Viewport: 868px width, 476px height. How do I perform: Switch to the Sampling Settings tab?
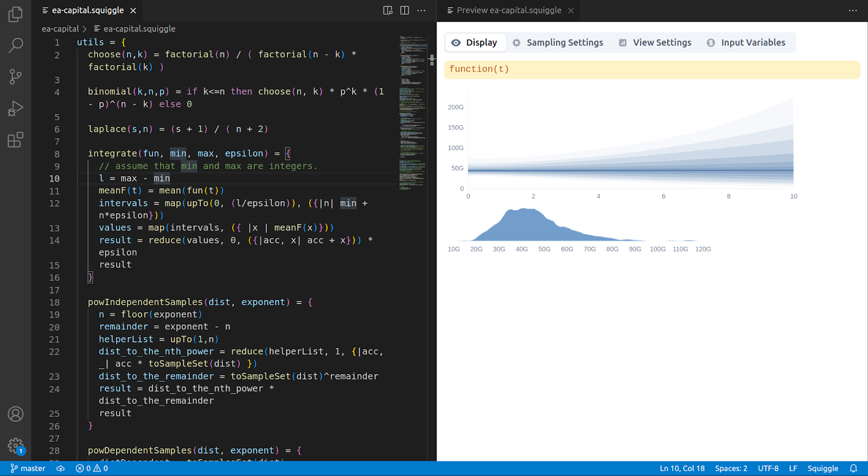(x=558, y=42)
